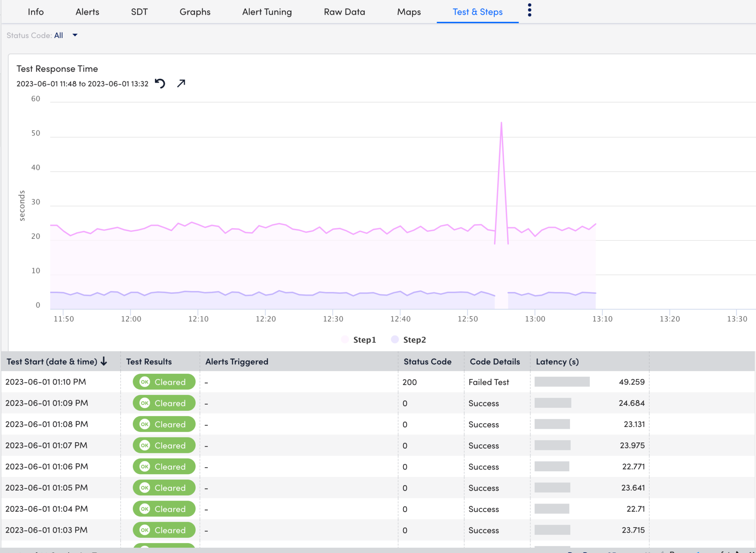Click the page number link in the pagination bar
756x553 pixels.
coord(697,552)
